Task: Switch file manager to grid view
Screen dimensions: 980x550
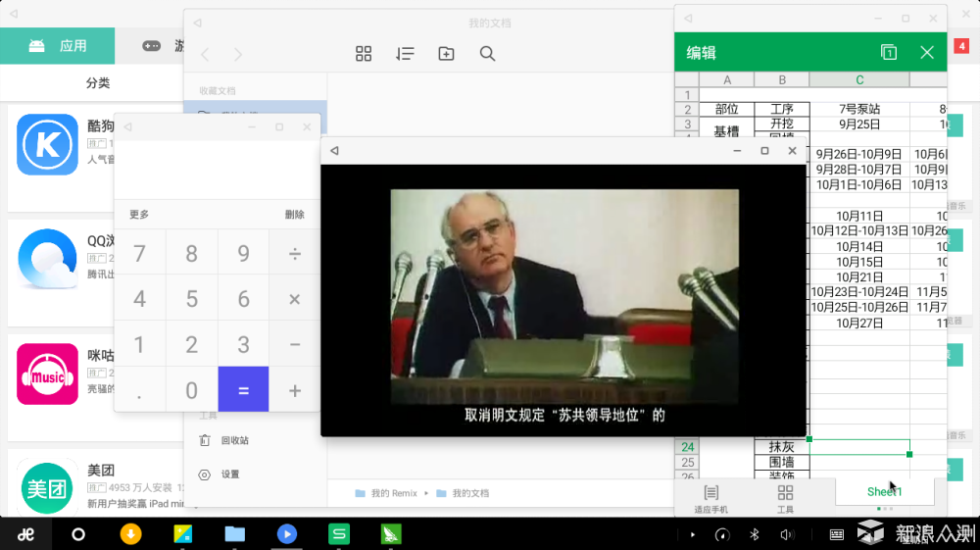Action: (364, 54)
